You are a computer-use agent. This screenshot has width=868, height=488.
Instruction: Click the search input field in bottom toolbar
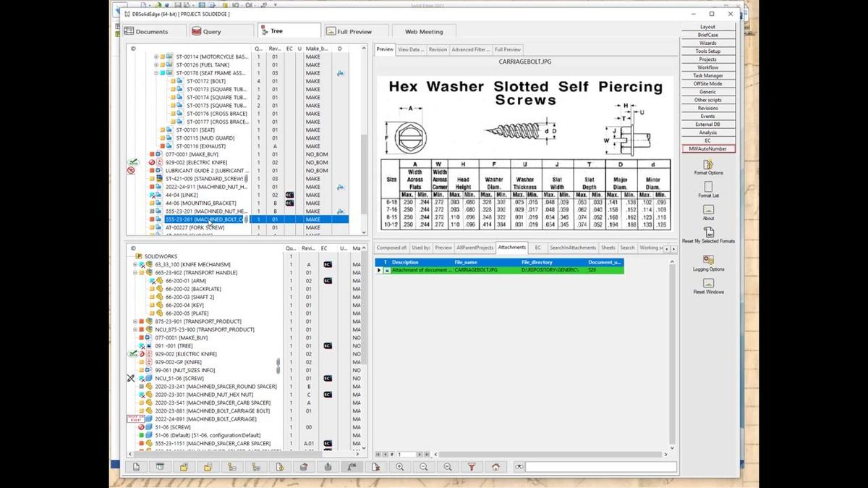click(x=600, y=467)
